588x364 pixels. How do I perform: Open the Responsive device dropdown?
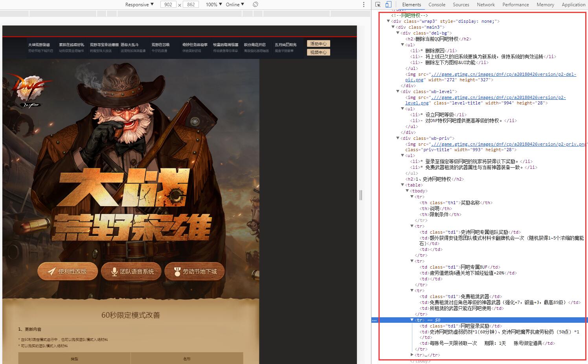(x=139, y=4)
